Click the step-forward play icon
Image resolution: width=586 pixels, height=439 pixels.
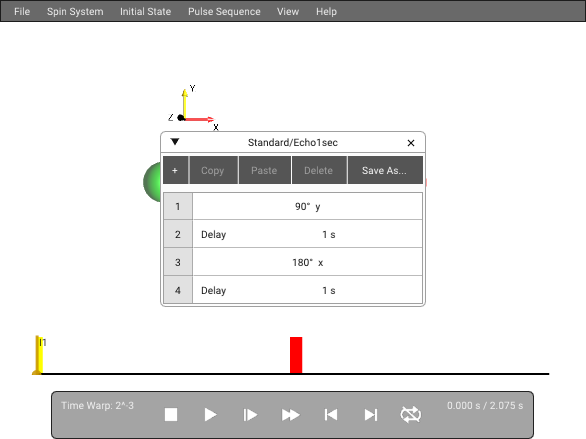click(x=250, y=415)
